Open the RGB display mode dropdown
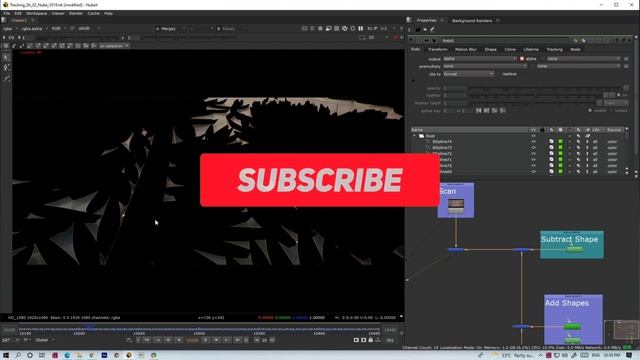This screenshot has width=640, height=360. point(59,29)
